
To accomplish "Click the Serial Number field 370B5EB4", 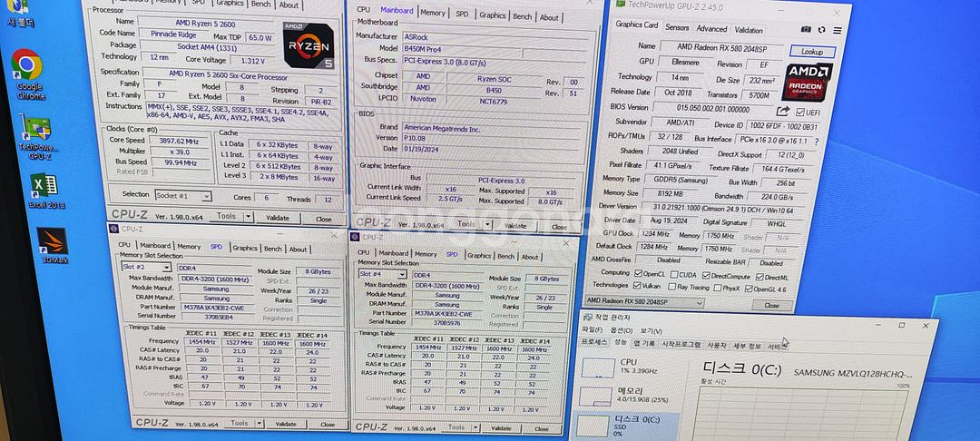I will pos(216,317).
